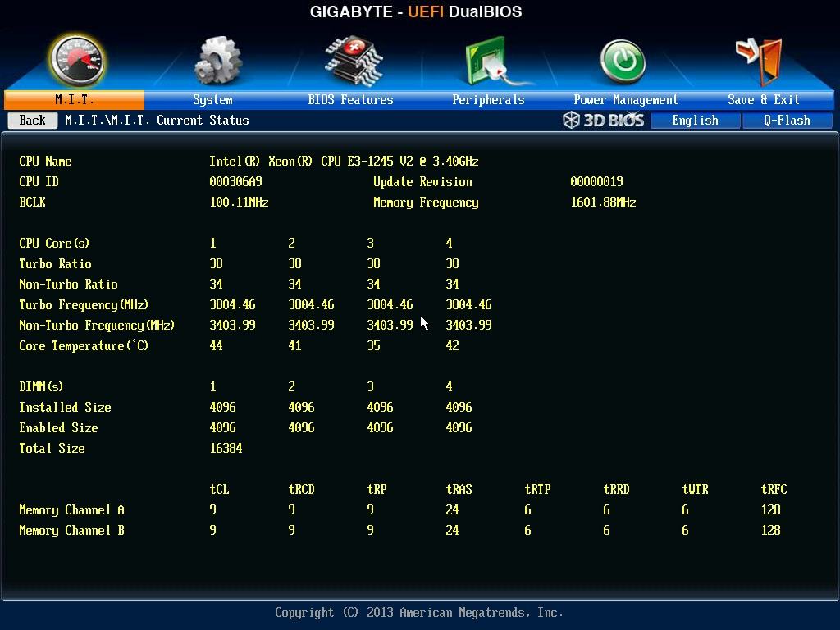Screen dimensions: 840x630
Task: Select core 4 temperature value 42
Action: click(452, 345)
